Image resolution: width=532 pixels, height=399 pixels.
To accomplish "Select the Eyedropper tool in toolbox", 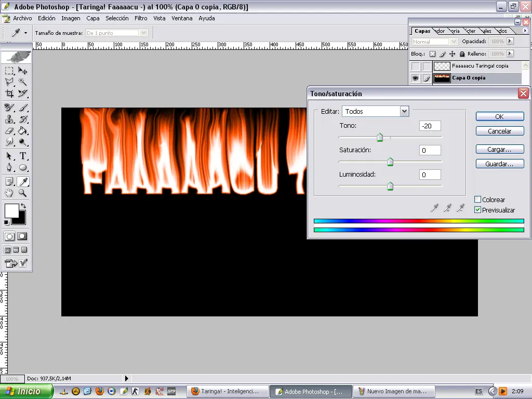I will pos(23,181).
